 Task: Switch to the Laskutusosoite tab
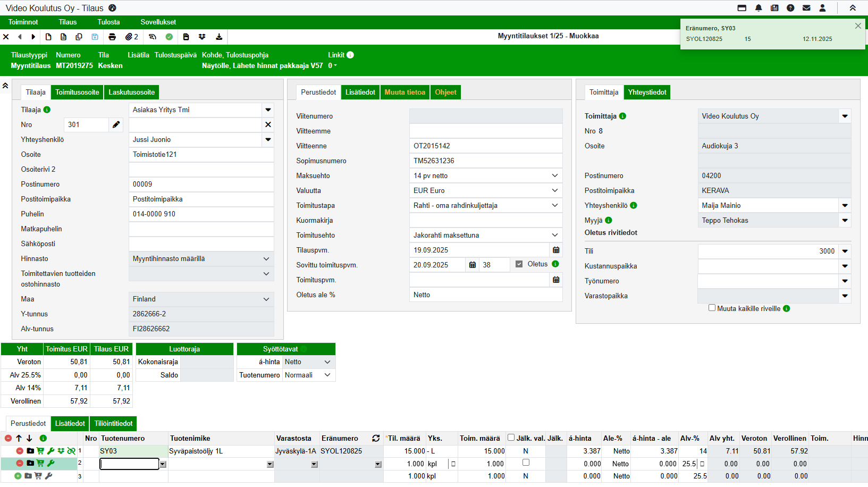(x=131, y=92)
